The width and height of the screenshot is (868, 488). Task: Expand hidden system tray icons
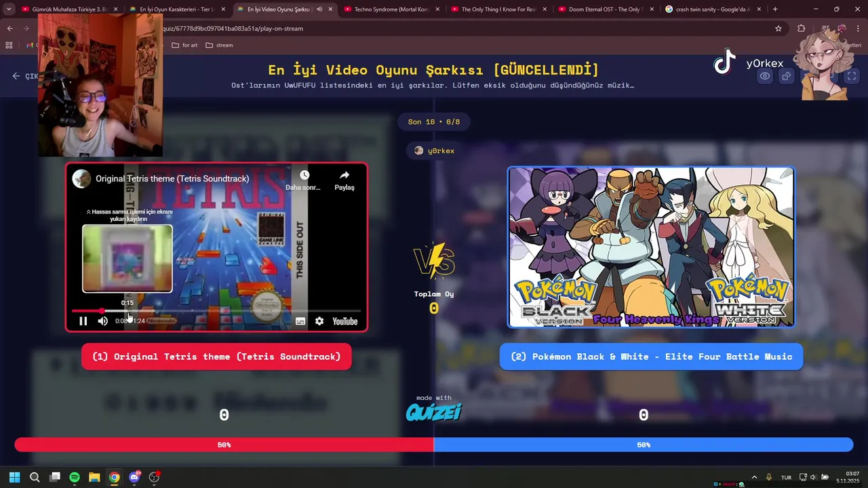(x=754, y=477)
